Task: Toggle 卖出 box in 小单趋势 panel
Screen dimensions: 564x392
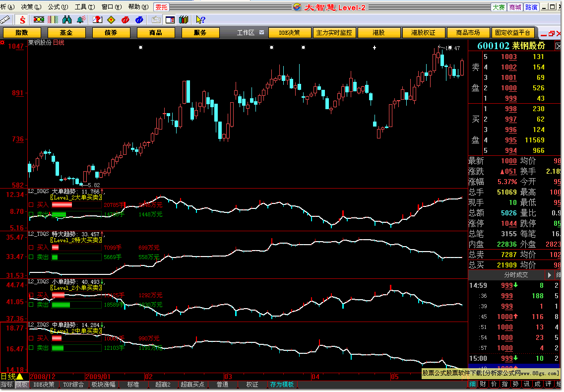Action: 31,305
